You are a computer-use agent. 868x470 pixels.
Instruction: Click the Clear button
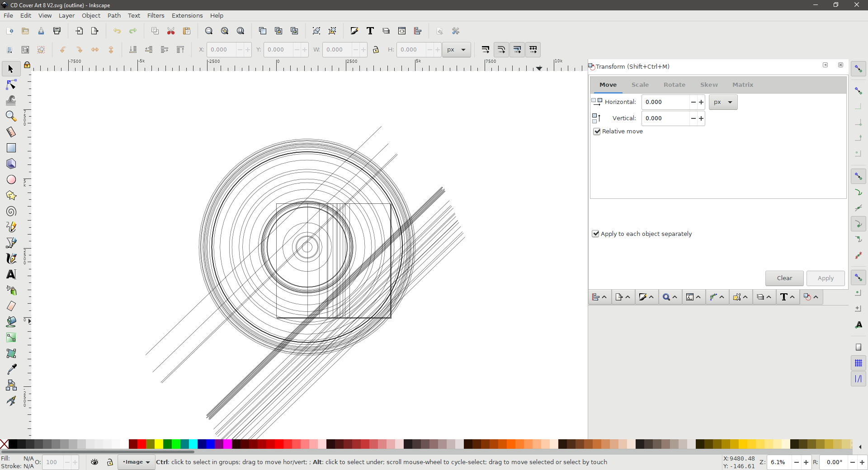784,278
